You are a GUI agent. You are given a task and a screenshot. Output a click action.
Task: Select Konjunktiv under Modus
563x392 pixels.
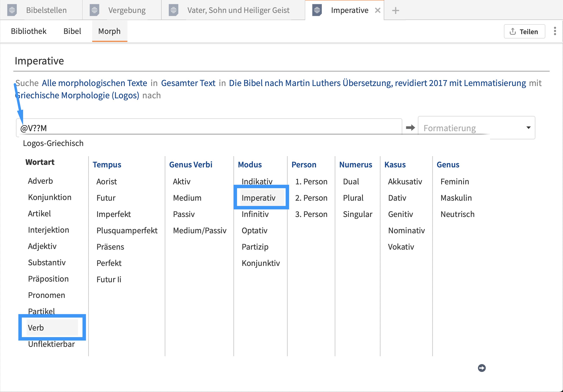tap(261, 263)
